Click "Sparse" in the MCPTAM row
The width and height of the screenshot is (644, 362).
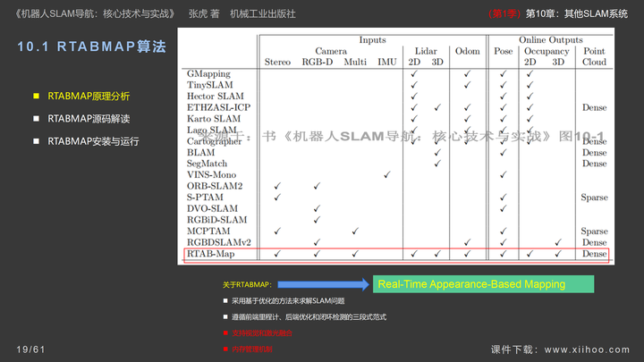(594, 232)
